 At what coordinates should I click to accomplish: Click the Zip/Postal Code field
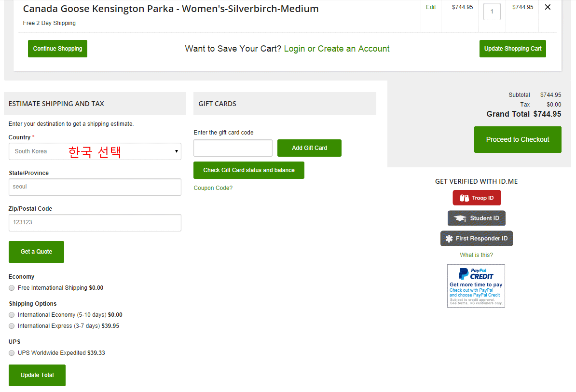95,223
